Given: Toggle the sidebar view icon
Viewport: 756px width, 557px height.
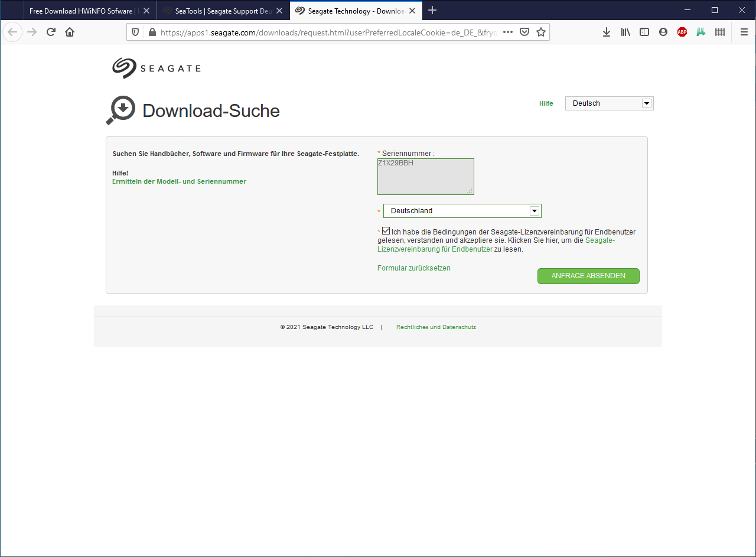Looking at the screenshot, I should tap(644, 32).
